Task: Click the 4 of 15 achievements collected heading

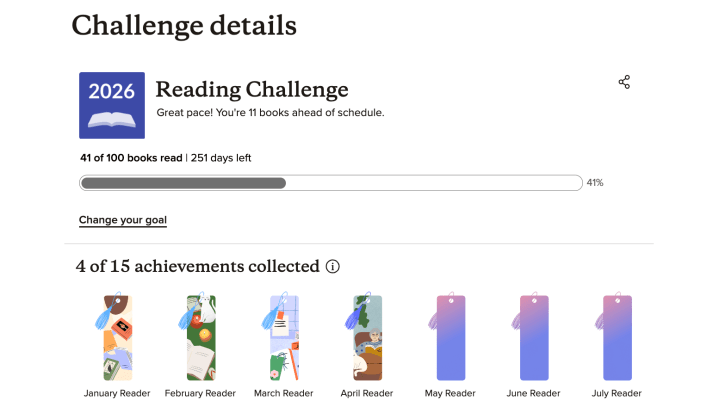Action: [197, 267]
